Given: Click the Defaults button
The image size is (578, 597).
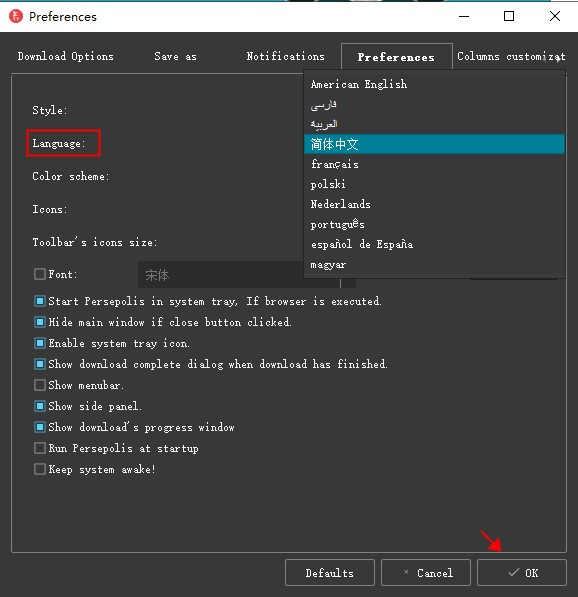Looking at the screenshot, I should 330,573.
